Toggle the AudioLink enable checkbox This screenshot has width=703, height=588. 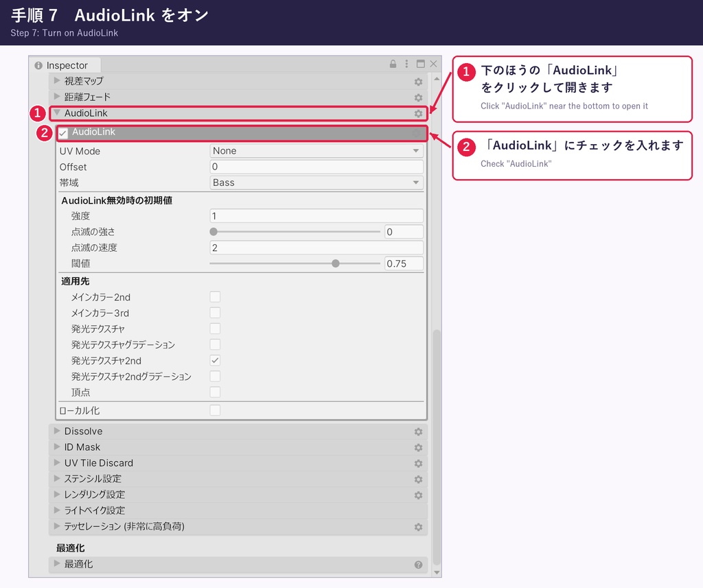pyautogui.click(x=63, y=133)
